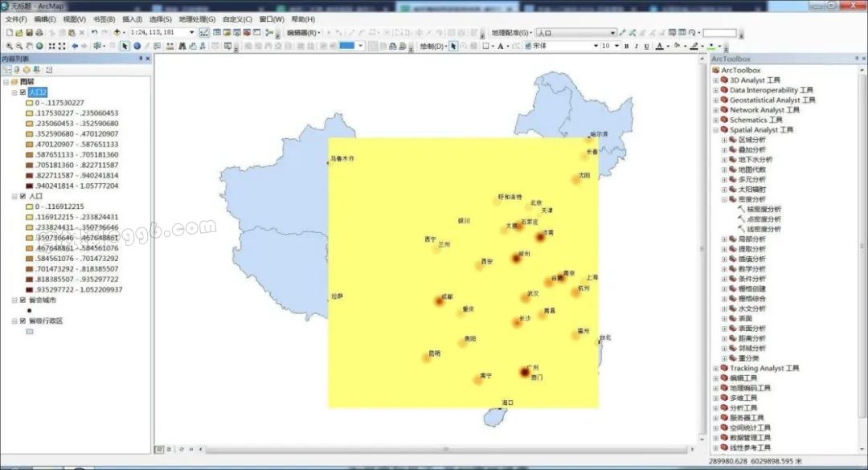
Task: Open the 核密度分析 tool
Action: [x=764, y=209]
